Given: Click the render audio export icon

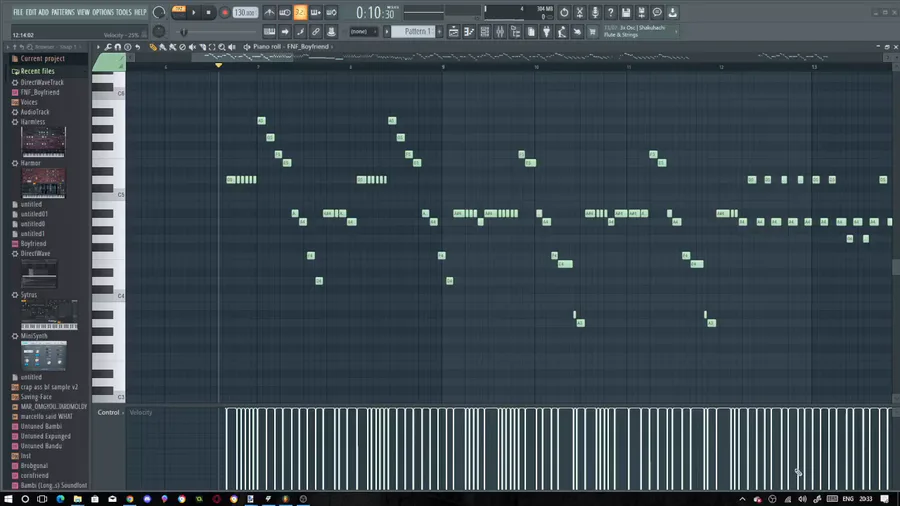Looking at the screenshot, I should pyautogui.click(x=642, y=12).
